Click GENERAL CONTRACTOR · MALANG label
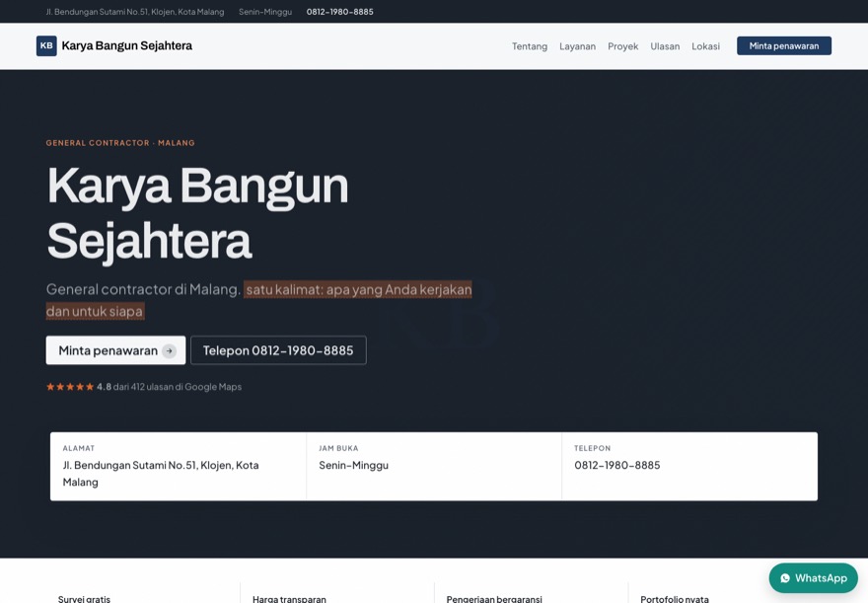This screenshot has width=868, height=603. coord(120,143)
